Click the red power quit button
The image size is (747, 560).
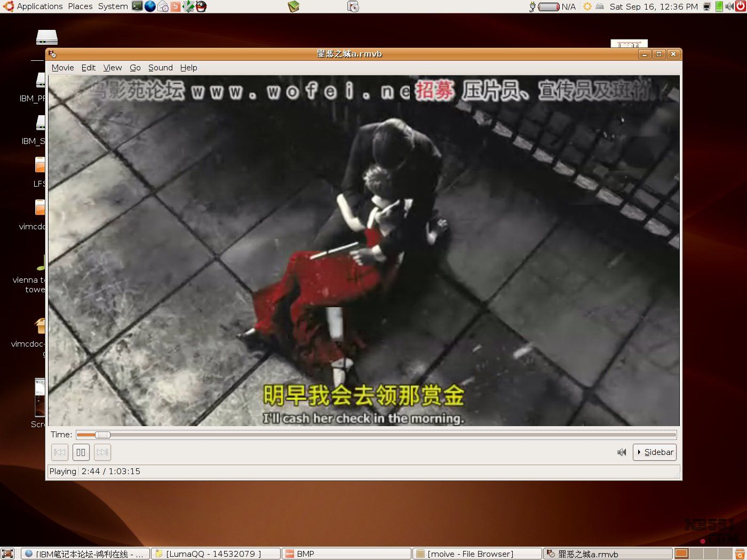click(740, 6)
